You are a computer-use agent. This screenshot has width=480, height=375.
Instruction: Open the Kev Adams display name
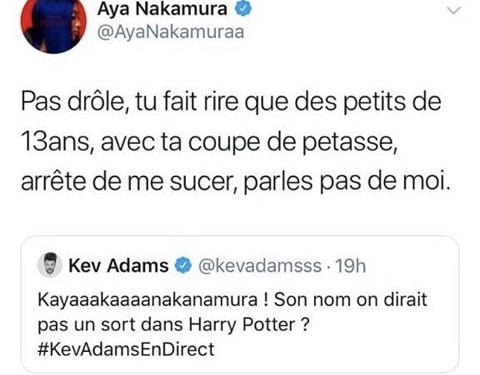click(x=119, y=266)
